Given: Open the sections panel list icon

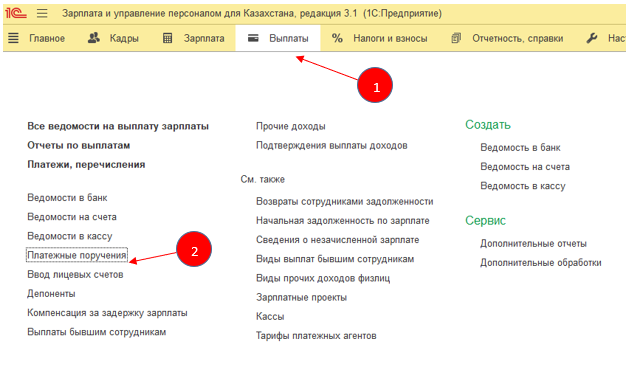Looking at the screenshot, I should coord(13,38).
